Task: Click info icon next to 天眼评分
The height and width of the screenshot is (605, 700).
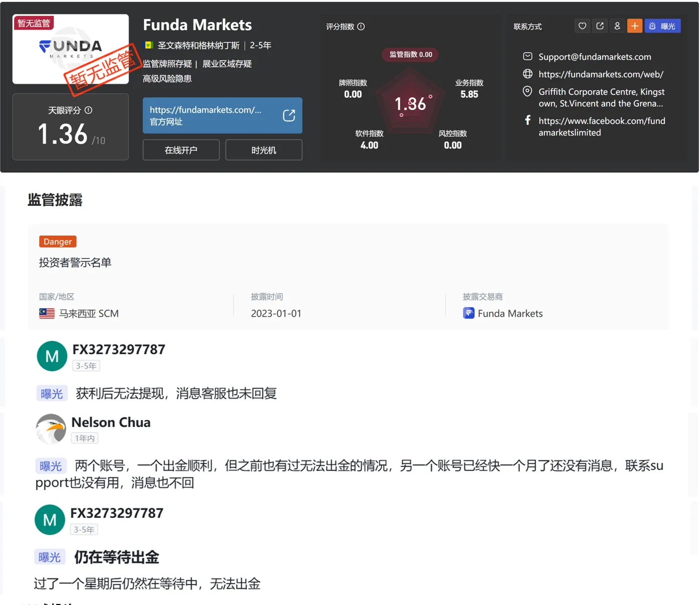Action: (x=88, y=110)
